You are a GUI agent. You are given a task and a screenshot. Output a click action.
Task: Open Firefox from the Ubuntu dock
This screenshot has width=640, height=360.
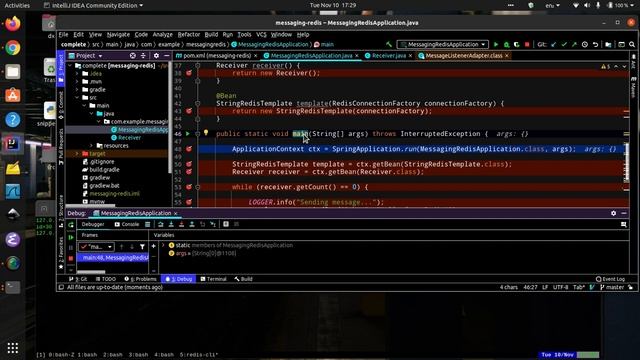(x=13, y=24)
